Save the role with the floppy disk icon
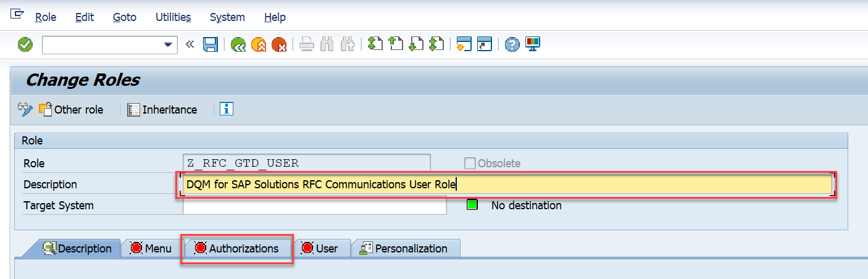868x279 pixels. click(211, 44)
